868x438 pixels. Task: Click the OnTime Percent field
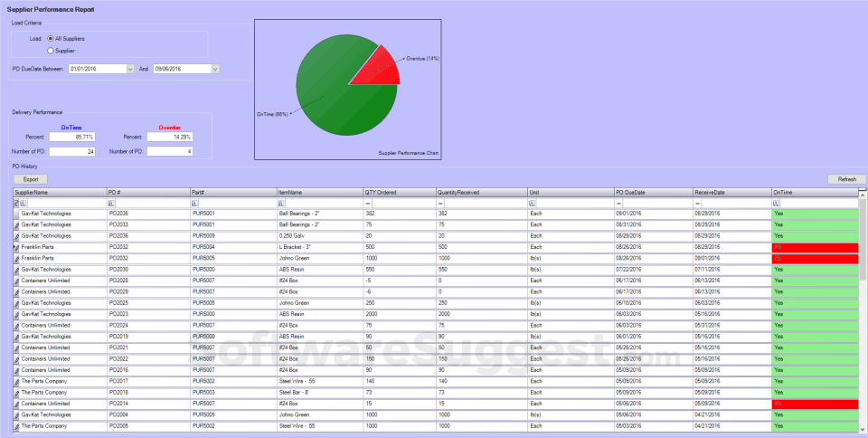pos(72,138)
